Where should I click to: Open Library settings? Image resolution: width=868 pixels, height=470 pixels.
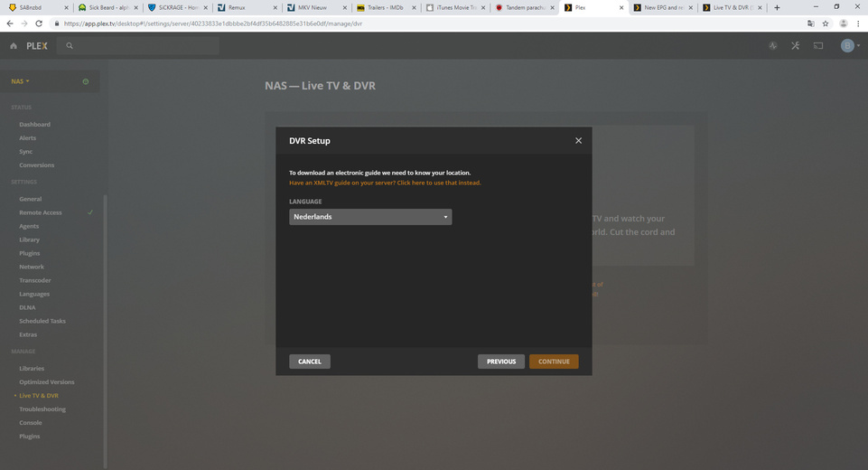[x=29, y=240]
